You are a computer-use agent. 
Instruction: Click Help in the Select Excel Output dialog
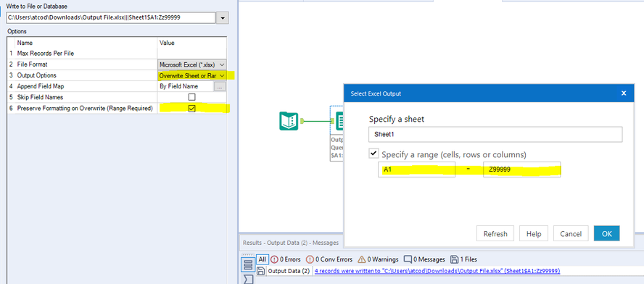pos(534,233)
